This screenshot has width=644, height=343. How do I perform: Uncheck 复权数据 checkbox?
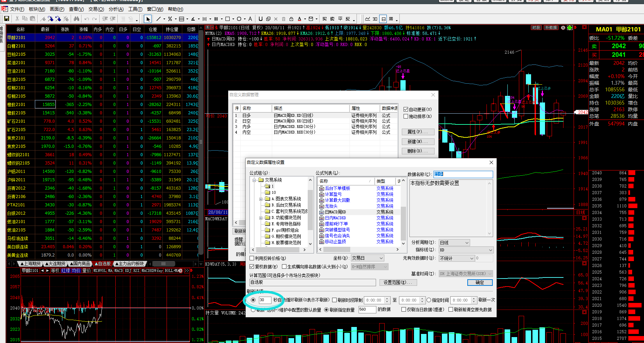(252, 267)
